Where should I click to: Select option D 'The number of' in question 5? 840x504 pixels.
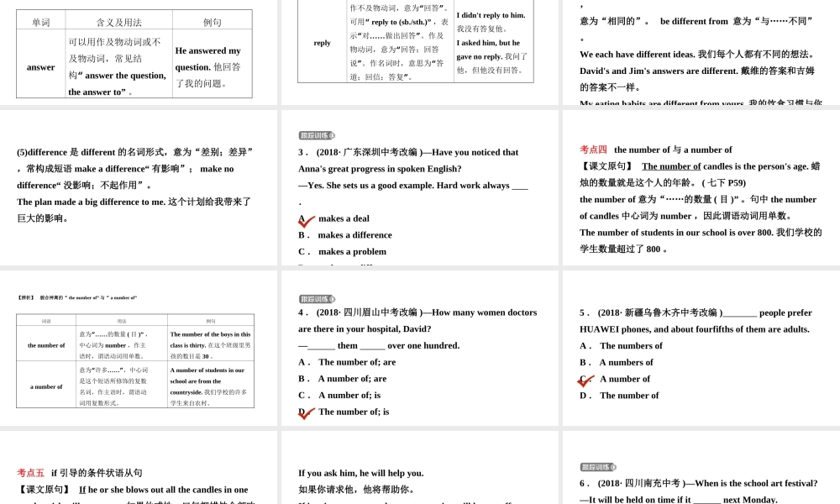pyautogui.click(x=619, y=396)
